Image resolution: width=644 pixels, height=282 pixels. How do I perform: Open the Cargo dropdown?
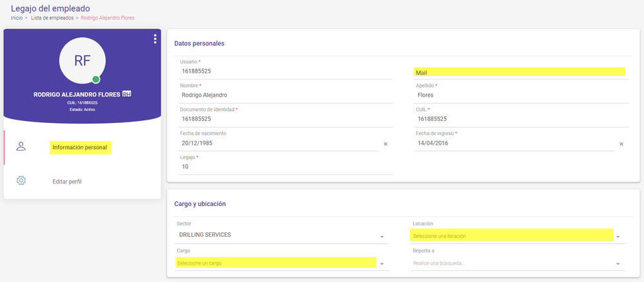pos(282,263)
